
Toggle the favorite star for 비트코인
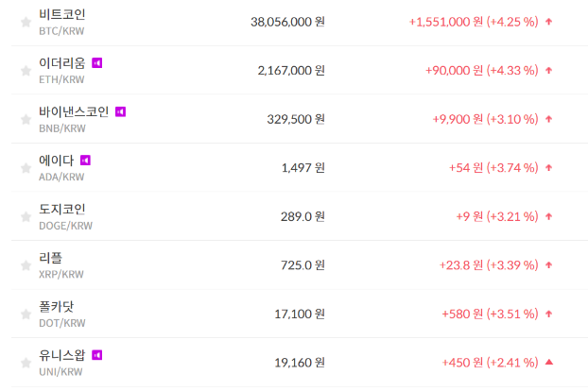click(x=26, y=22)
